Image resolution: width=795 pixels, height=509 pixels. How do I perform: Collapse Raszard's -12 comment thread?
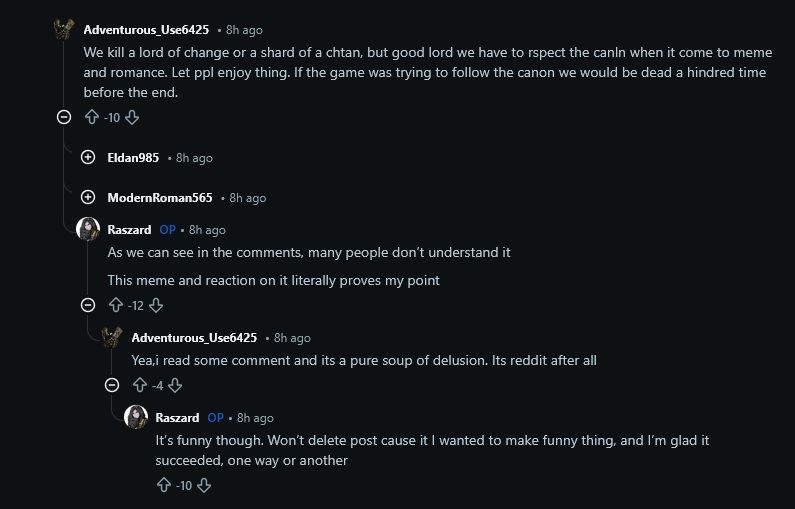pyautogui.click(x=88, y=305)
